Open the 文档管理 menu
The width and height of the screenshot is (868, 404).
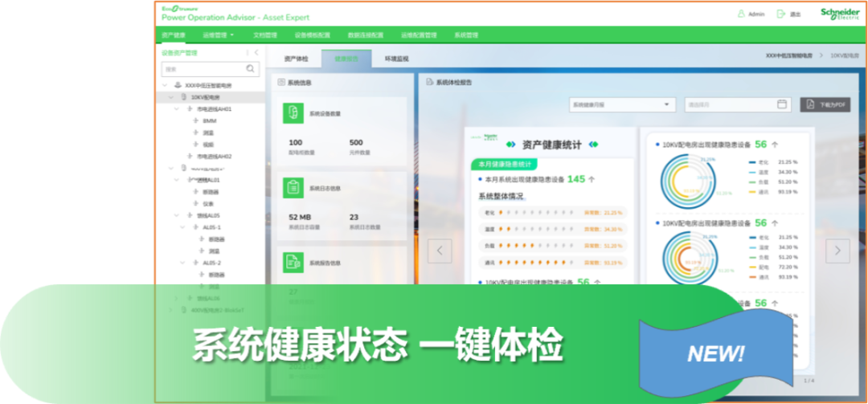click(264, 35)
